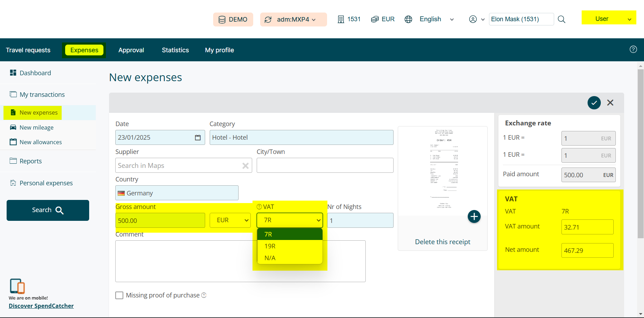Click the green checkmark save icon
The height and width of the screenshot is (318, 644).
[594, 103]
